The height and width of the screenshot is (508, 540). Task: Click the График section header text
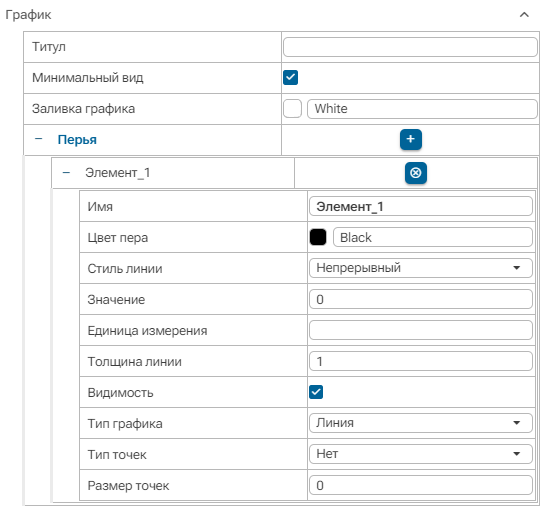28,15
